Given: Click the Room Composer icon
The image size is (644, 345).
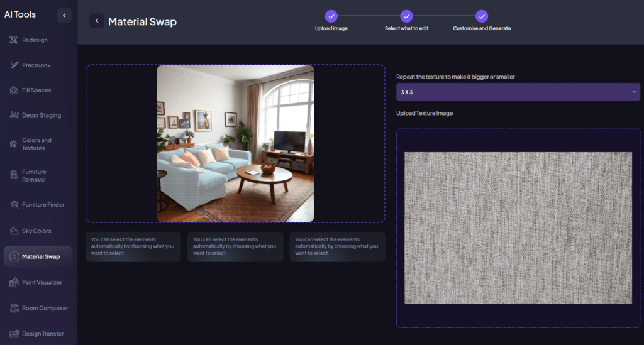Looking at the screenshot, I should pos(14,308).
